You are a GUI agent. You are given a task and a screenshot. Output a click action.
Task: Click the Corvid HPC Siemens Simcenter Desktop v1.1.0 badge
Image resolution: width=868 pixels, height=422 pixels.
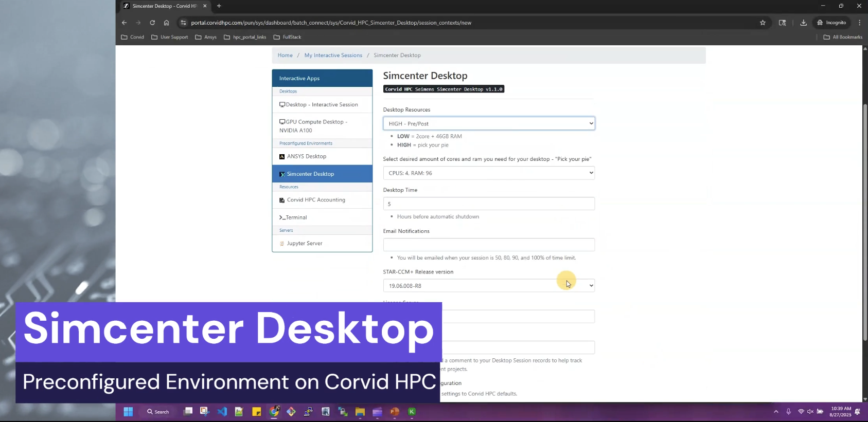(x=444, y=89)
